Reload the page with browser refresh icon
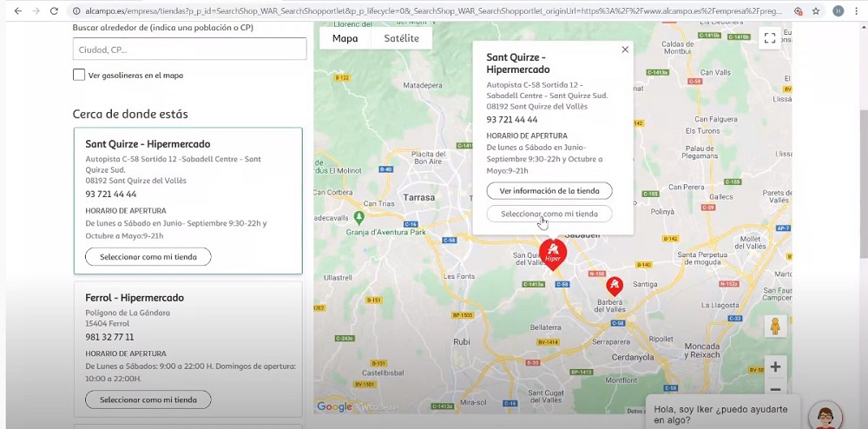Image resolution: width=868 pixels, height=429 pixels. tap(55, 11)
